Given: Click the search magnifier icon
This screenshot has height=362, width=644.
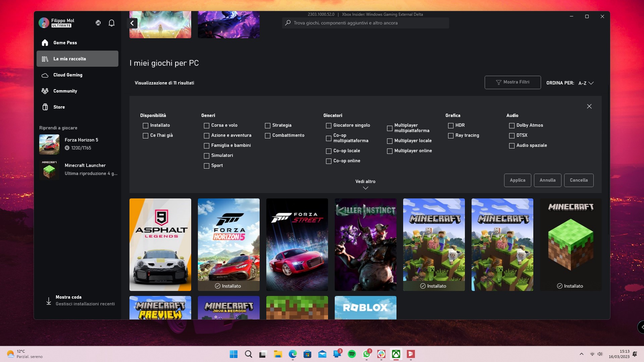Looking at the screenshot, I should point(288,23).
